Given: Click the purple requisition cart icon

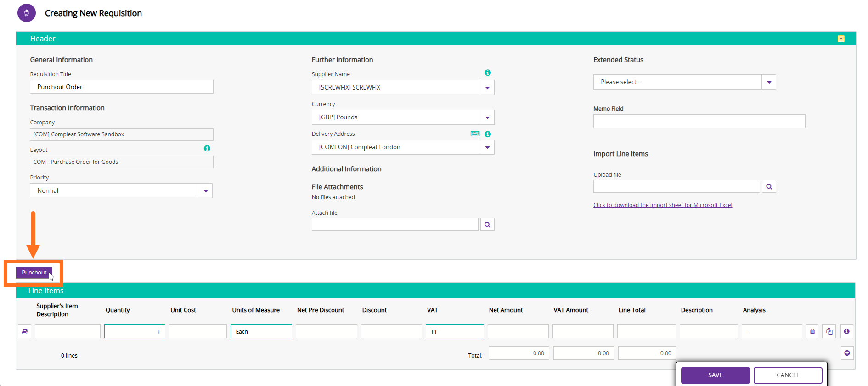Looking at the screenshot, I should click(x=27, y=13).
